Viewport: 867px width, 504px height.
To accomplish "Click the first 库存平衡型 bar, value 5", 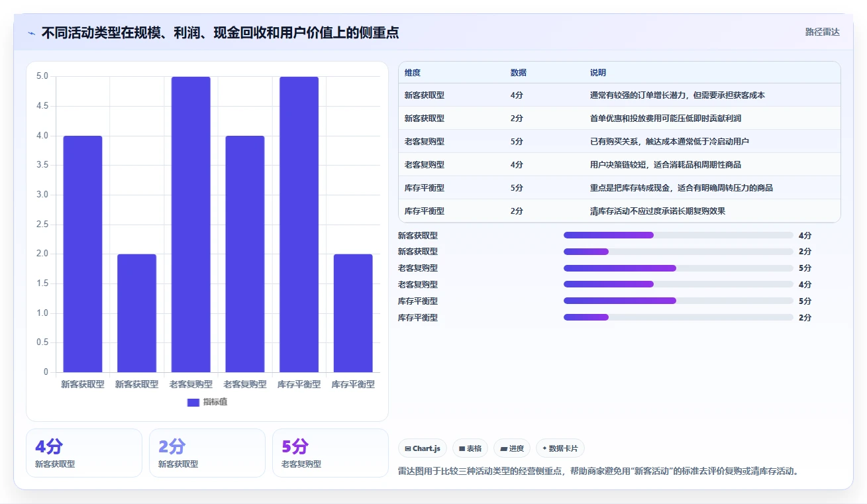I will point(299,225).
